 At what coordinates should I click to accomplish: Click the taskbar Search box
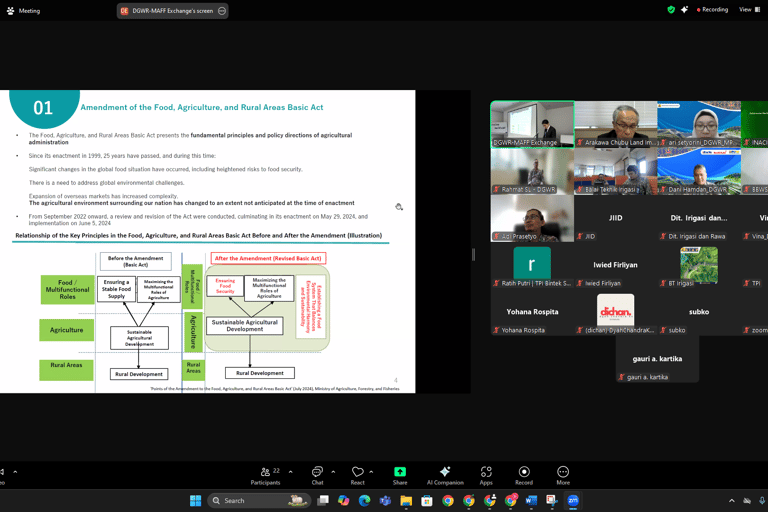coord(260,500)
